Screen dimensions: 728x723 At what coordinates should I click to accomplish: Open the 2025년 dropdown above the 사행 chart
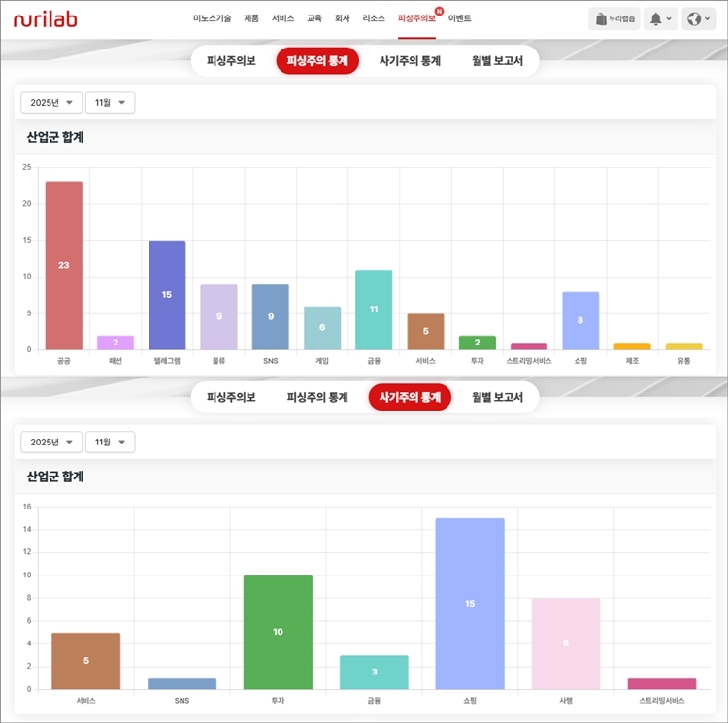tap(51, 442)
